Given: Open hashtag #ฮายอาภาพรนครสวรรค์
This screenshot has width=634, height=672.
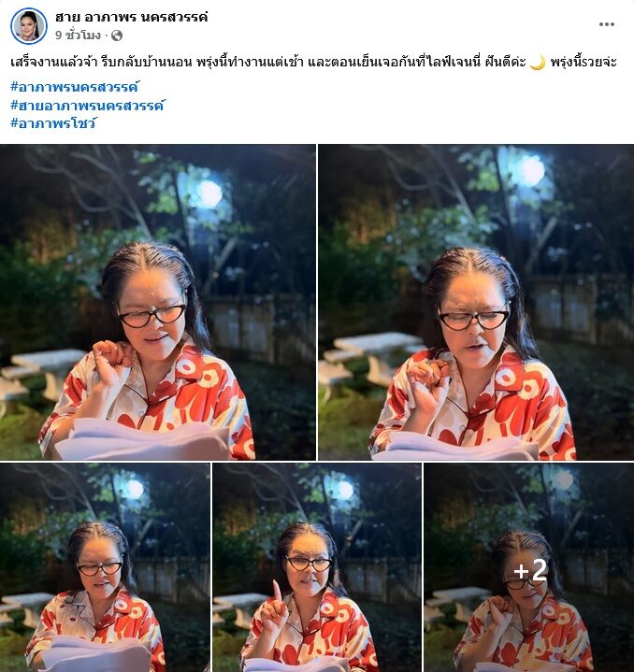Looking at the screenshot, I should point(88,105).
